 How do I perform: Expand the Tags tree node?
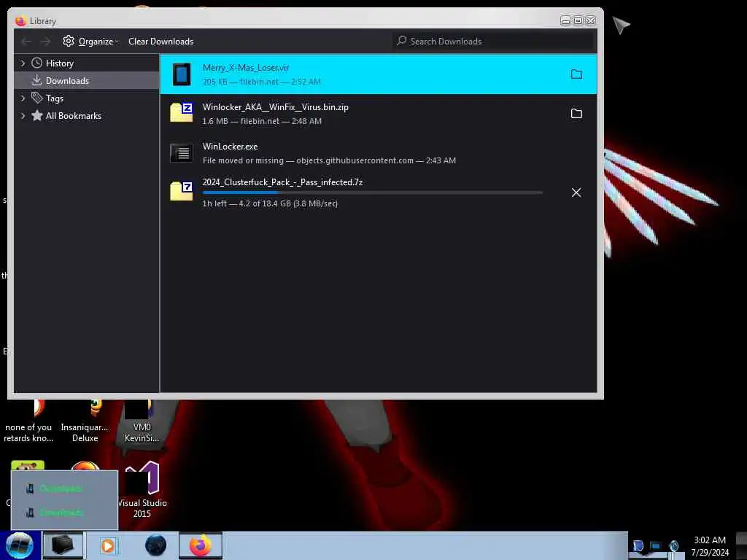23,98
